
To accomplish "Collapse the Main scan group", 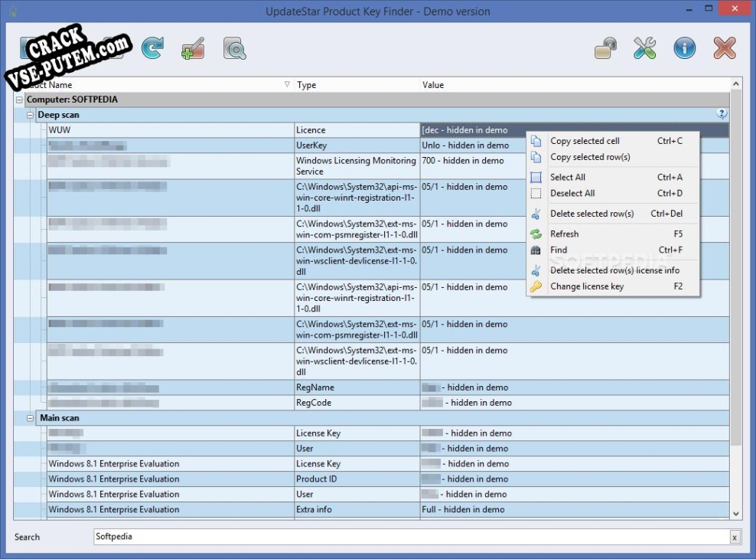I will pos(31,418).
